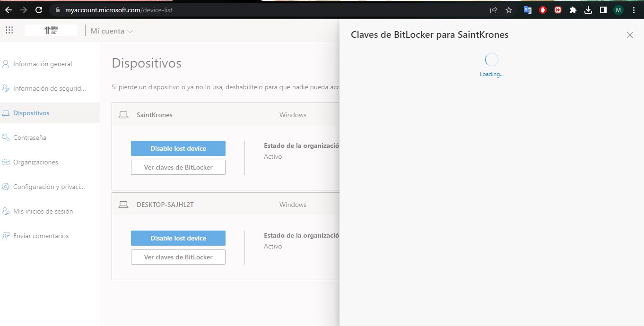Open Enviar comentarios in sidebar
This screenshot has width=644, height=326.
click(50, 236)
